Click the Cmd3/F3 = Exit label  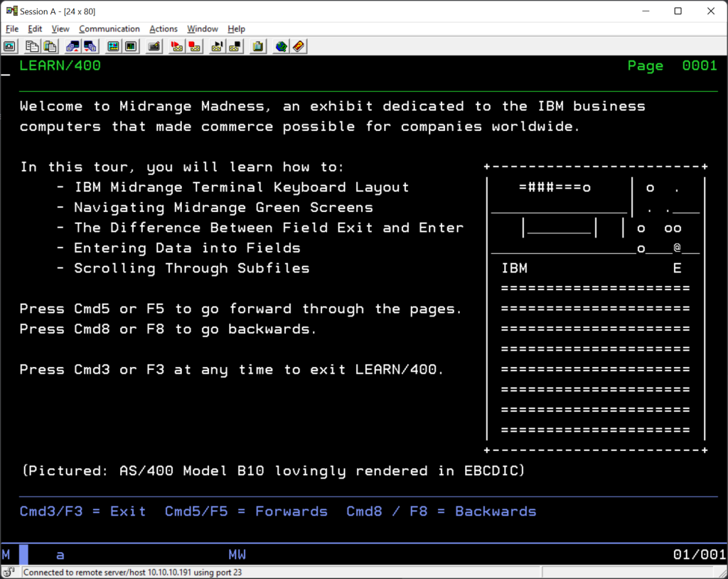coord(82,511)
